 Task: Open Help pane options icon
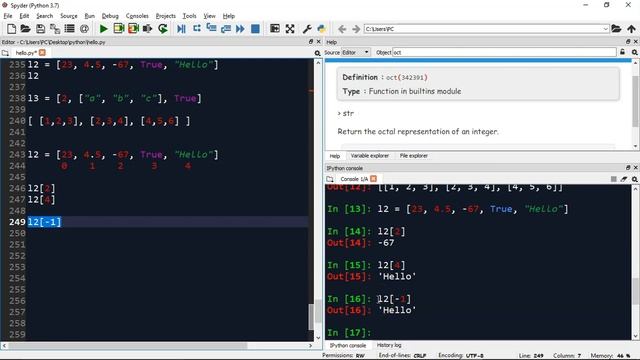635,52
